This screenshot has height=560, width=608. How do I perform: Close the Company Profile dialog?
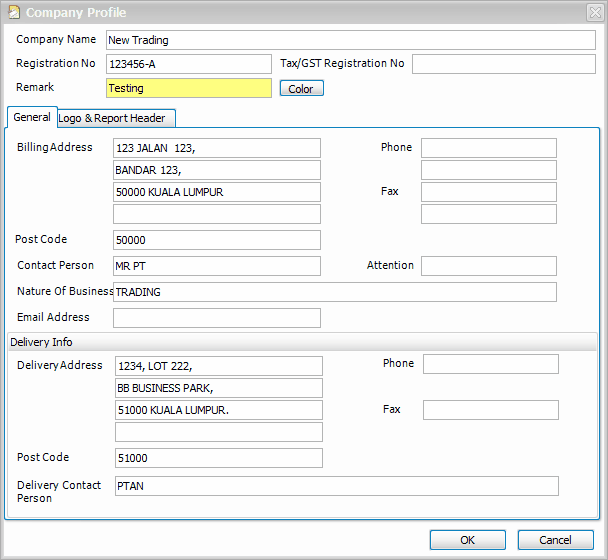(x=595, y=12)
